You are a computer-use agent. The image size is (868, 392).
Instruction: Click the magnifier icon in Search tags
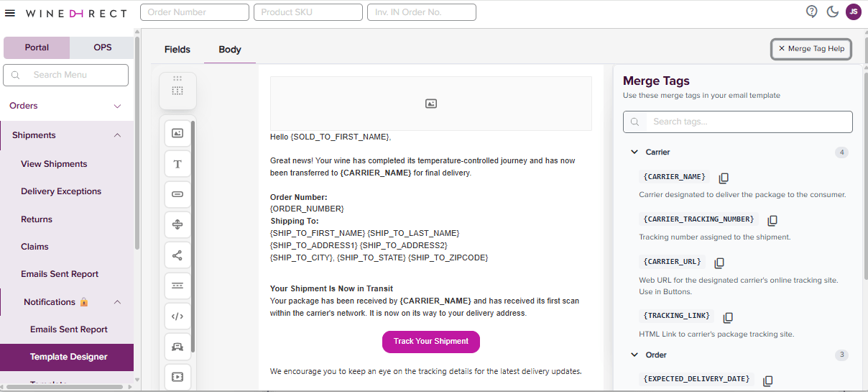634,122
